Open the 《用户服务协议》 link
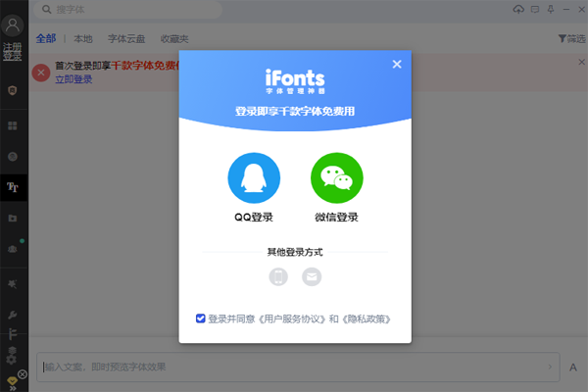The width and height of the screenshot is (588, 392). [292, 318]
